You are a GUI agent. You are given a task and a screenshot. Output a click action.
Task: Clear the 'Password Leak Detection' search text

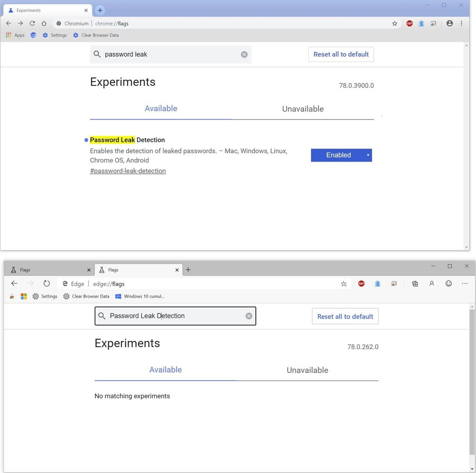tap(249, 316)
